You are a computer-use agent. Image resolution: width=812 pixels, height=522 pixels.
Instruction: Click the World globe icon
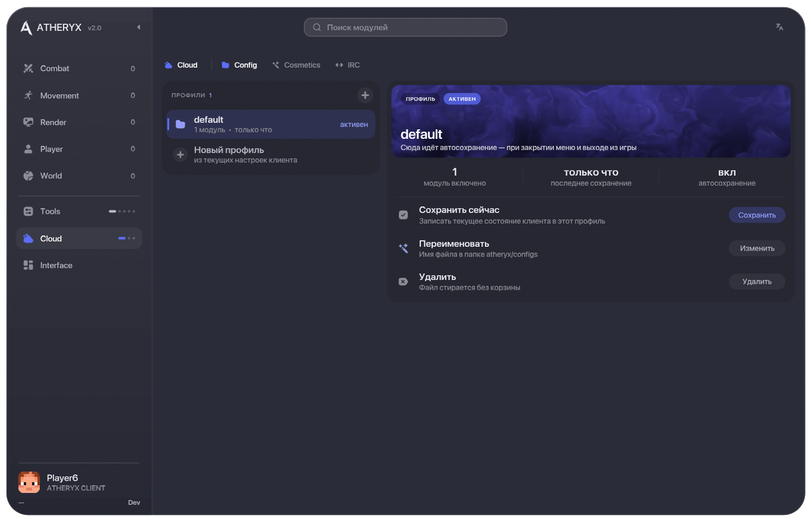click(28, 176)
